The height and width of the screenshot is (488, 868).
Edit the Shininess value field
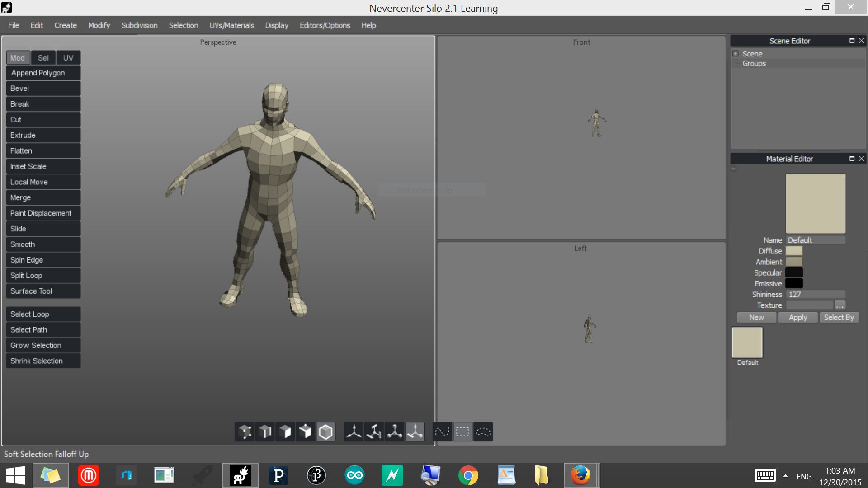[x=816, y=295]
